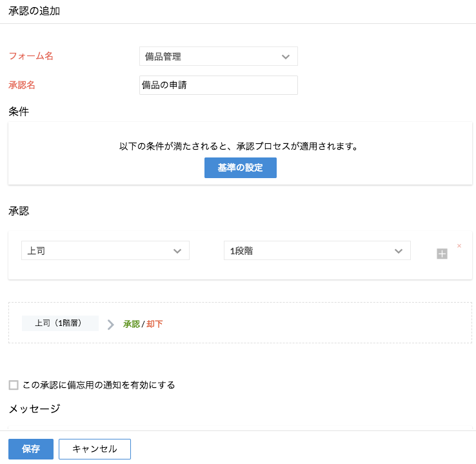
Task: Click the red 承認名 label
Action: (x=22, y=85)
